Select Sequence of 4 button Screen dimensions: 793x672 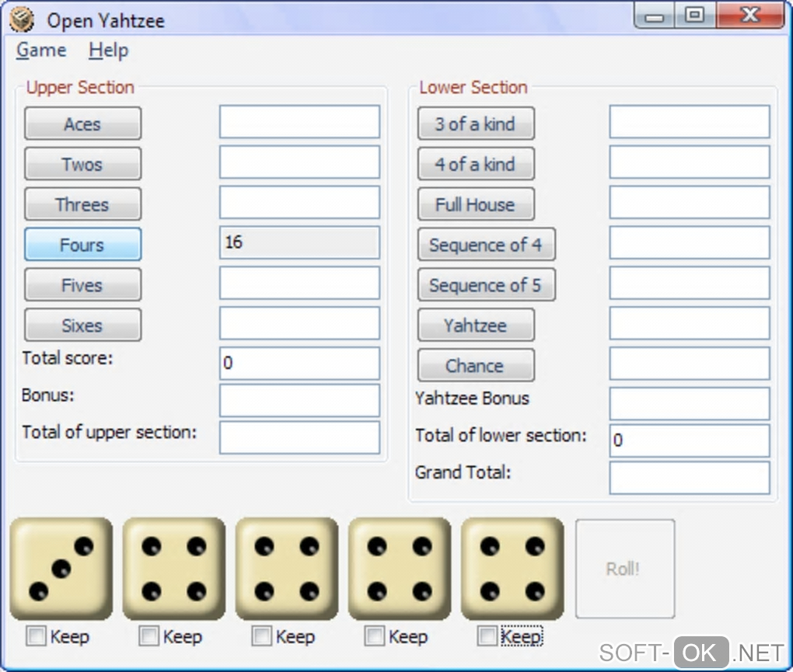(487, 245)
